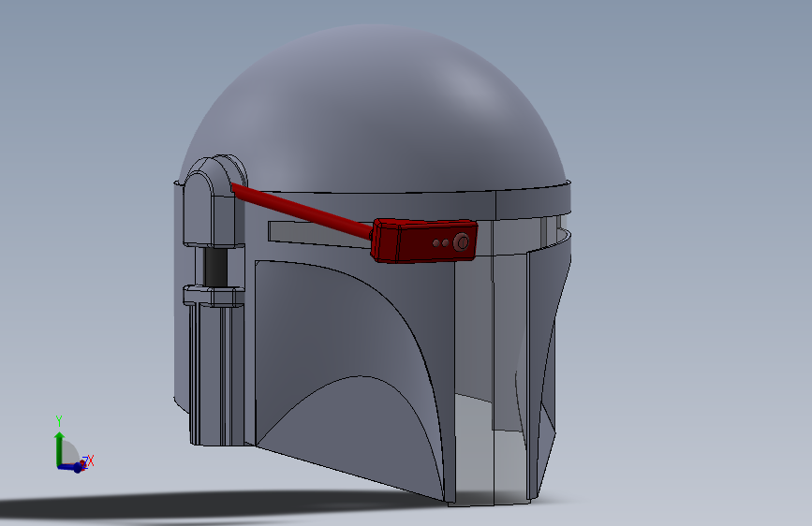
Task: Select the helmet's dome top surface
Action: coord(373,109)
